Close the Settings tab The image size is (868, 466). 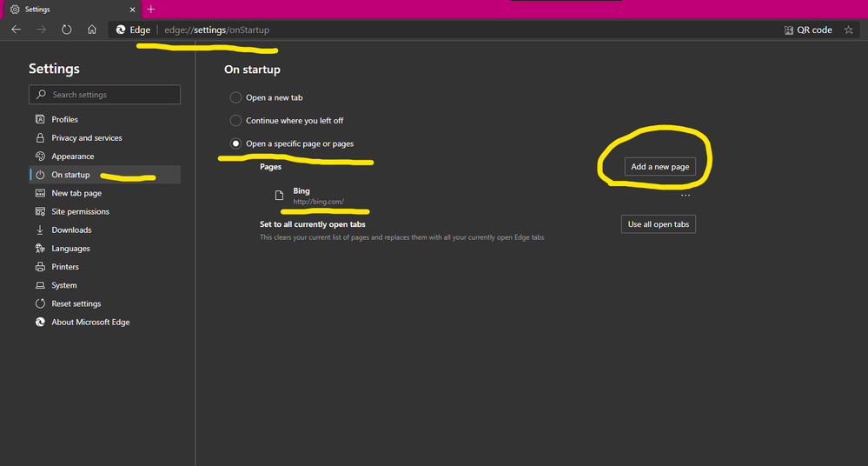(132, 10)
